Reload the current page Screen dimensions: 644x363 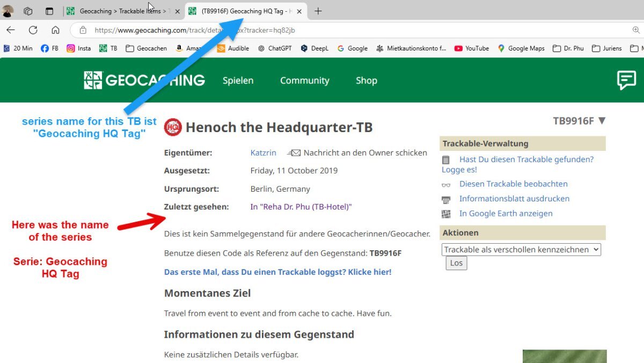pyautogui.click(x=33, y=30)
